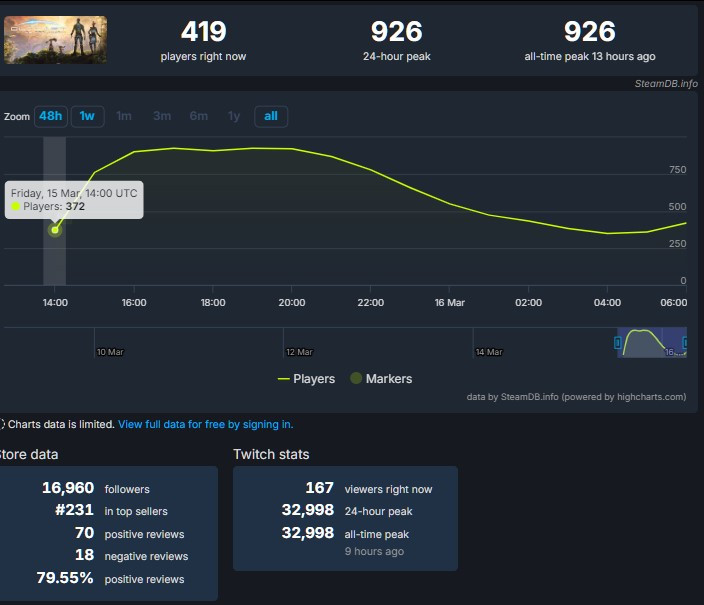Click the right navigator range handle
704x605 pixels.
coord(685,343)
